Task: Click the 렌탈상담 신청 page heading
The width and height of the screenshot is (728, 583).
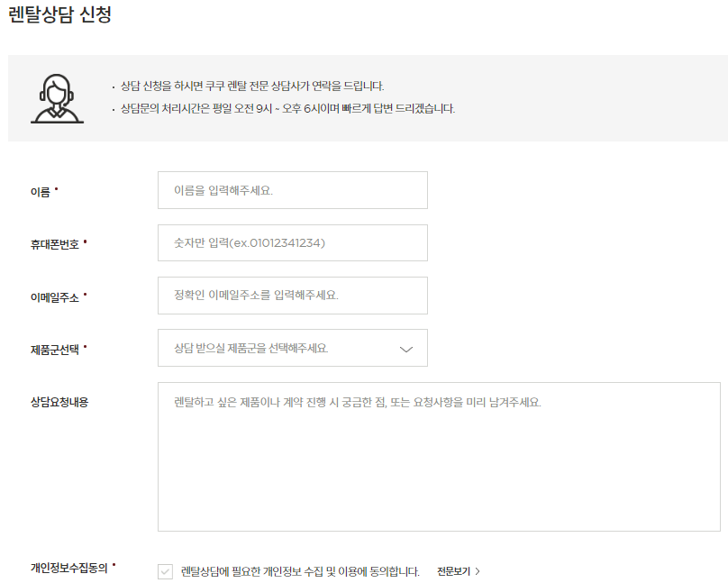Action: click(x=59, y=14)
